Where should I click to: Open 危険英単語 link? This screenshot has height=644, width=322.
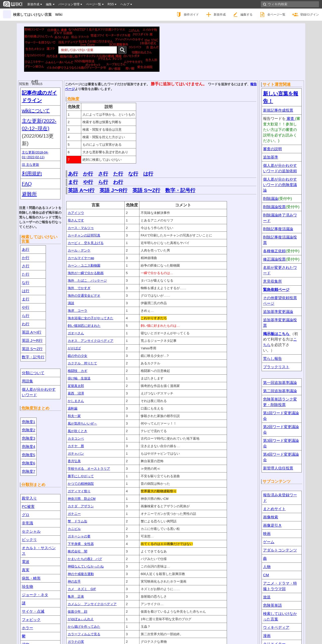[x=272, y=605]
